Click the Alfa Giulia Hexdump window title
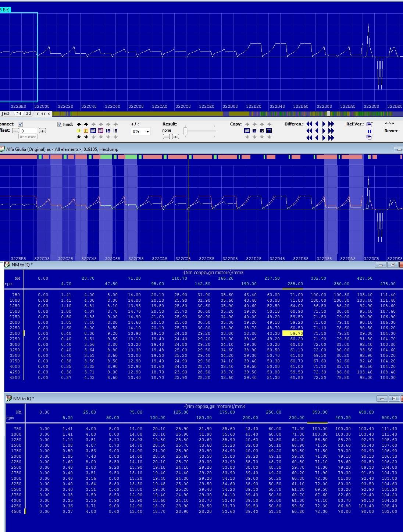403x532 pixels. (x=62, y=149)
